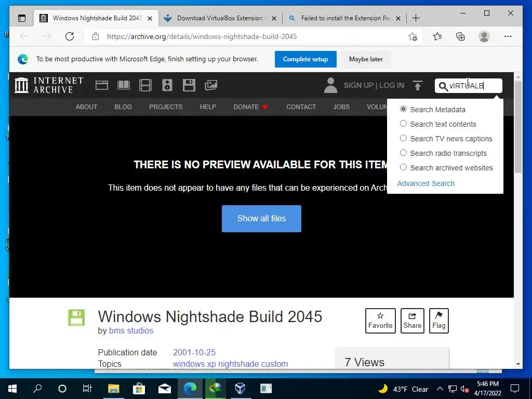The image size is (532, 399).
Task: Open the Advanced Search link
Action: click(425, 183)
